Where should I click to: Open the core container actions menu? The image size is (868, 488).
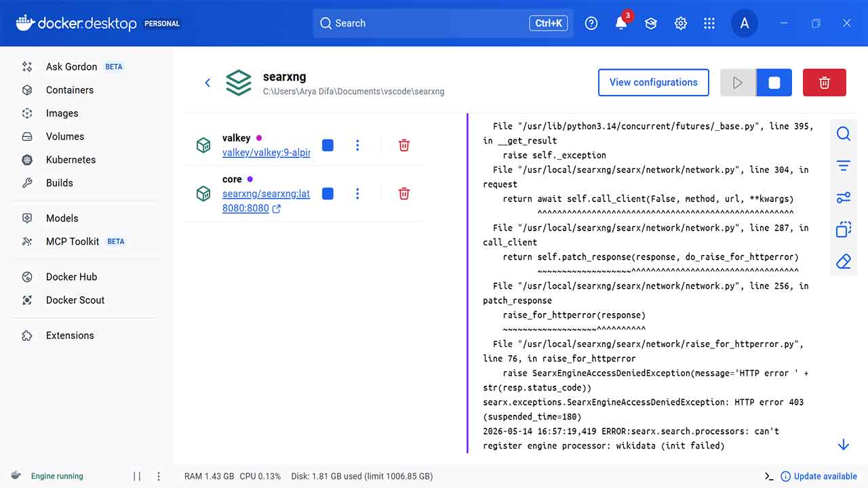click(357, 194)
